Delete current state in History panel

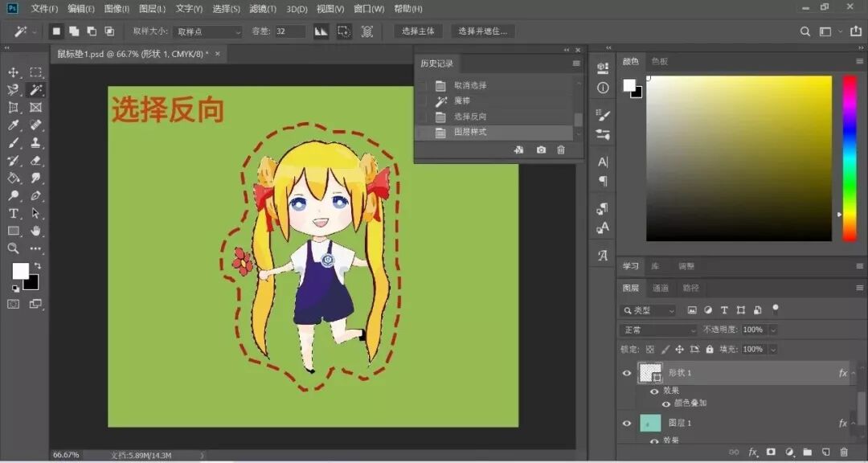click(x=561, y=150)
